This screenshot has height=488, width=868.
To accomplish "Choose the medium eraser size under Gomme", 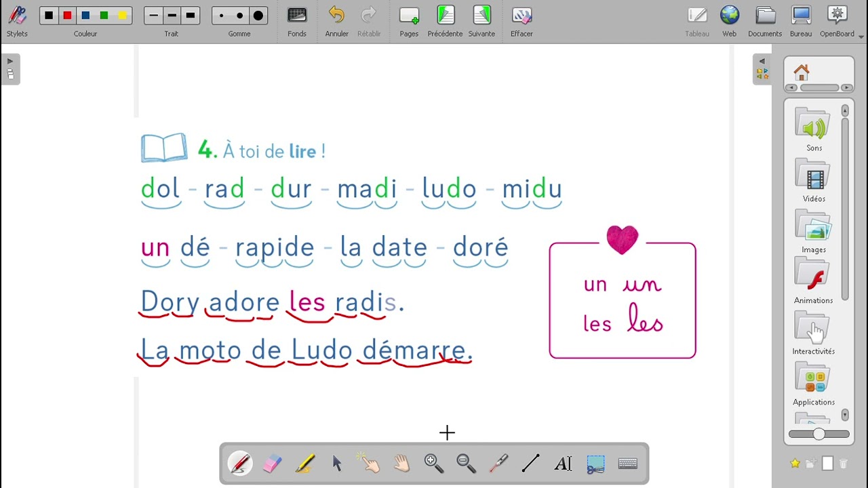I will [x=239, y=16].
